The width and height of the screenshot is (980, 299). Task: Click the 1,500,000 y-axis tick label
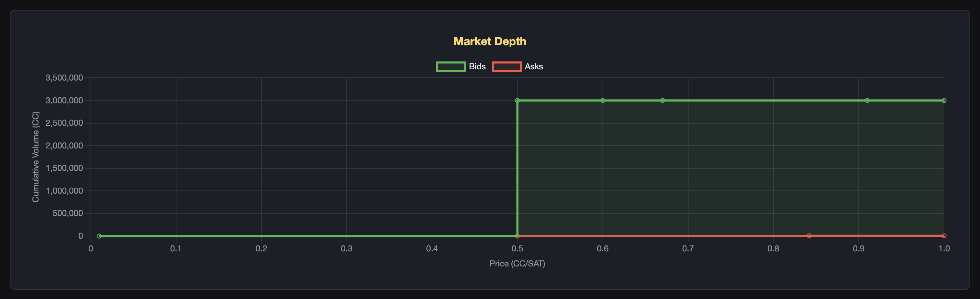[x=64, y=168]
